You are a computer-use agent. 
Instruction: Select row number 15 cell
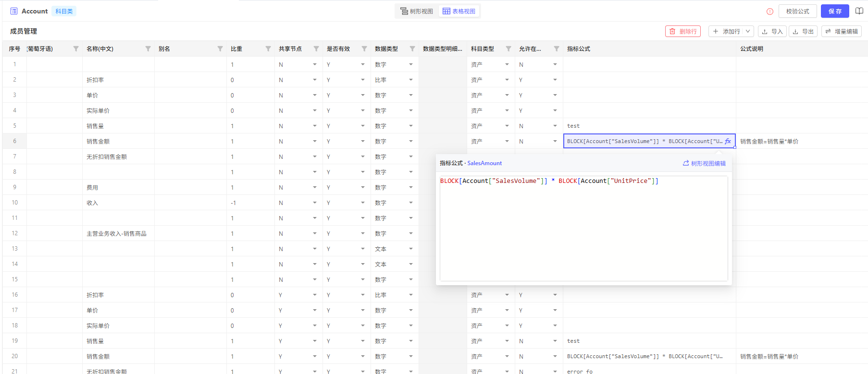click(14, 279)
